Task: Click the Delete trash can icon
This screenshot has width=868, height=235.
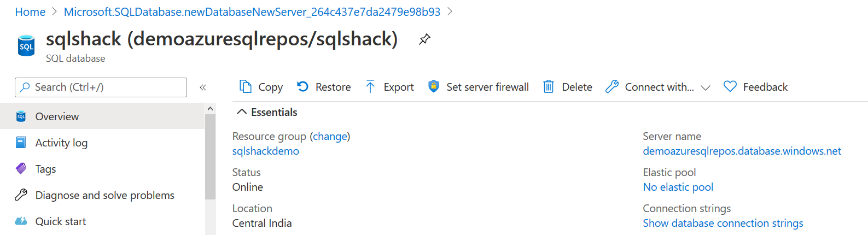Action: point(548,87)
